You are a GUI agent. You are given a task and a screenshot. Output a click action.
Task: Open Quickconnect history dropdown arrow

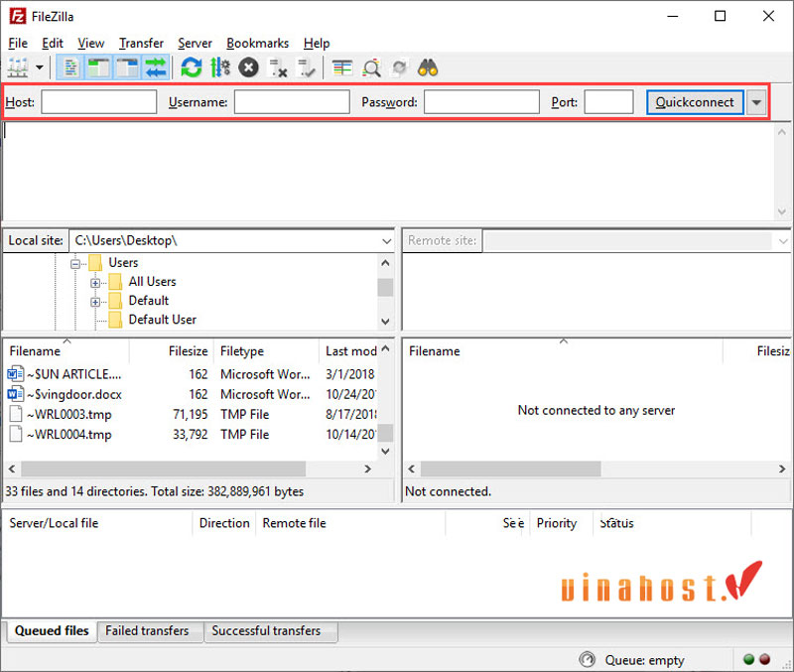tap(756, 102)
